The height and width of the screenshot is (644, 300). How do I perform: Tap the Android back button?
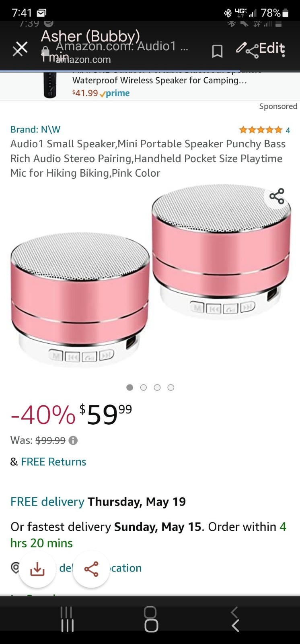pos(235,619)
